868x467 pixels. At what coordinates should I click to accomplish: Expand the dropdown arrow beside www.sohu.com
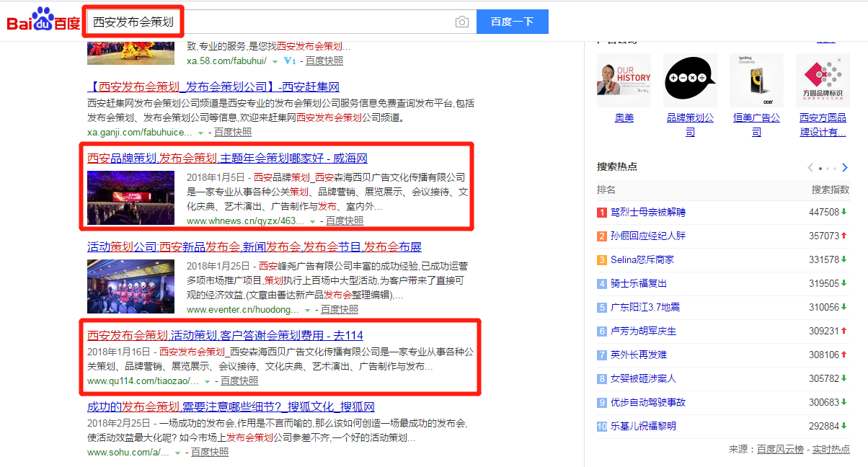point(177,453)
